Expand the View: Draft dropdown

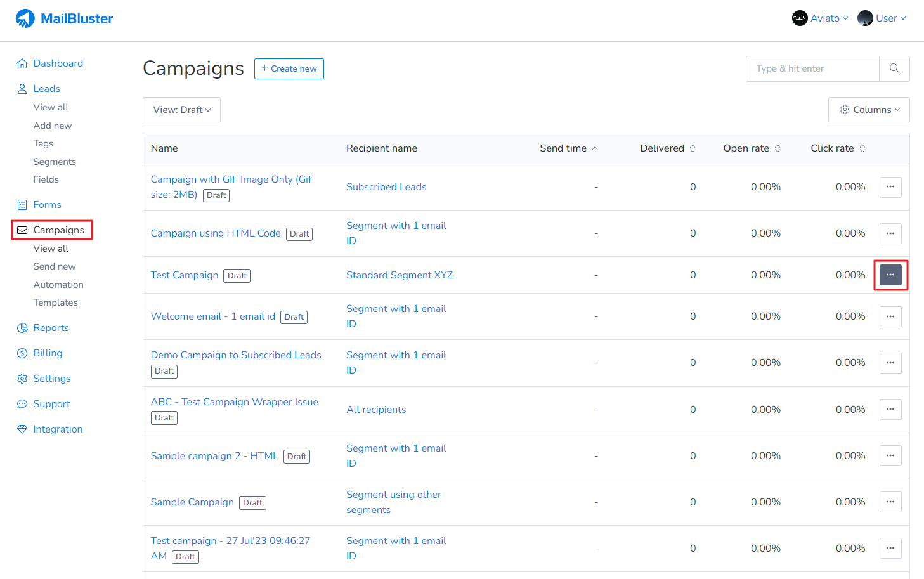pyautogui.click(x=181, y=110)
